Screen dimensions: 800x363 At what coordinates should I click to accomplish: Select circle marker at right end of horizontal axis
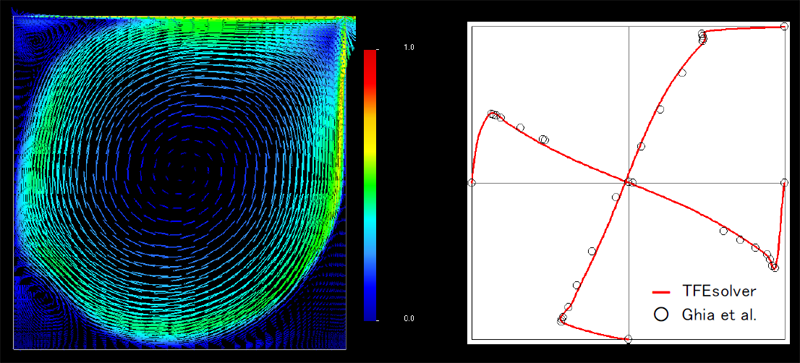[x=784, y=182]
